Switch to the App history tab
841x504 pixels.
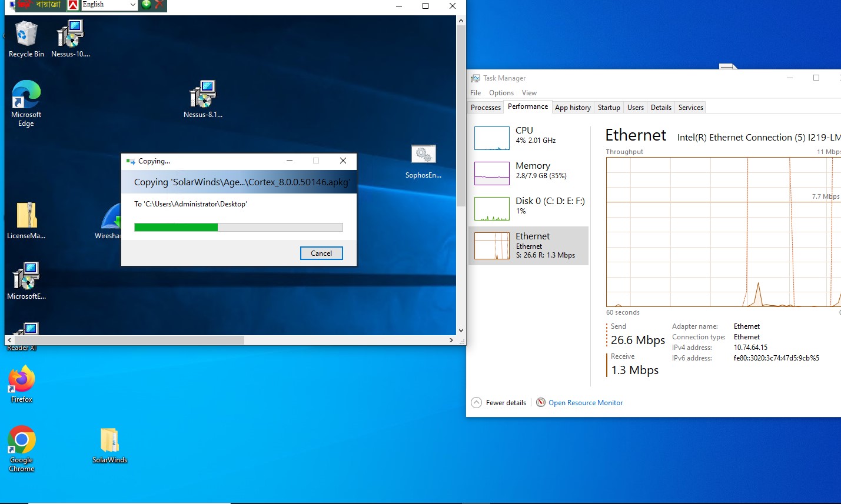pos(573,108)
